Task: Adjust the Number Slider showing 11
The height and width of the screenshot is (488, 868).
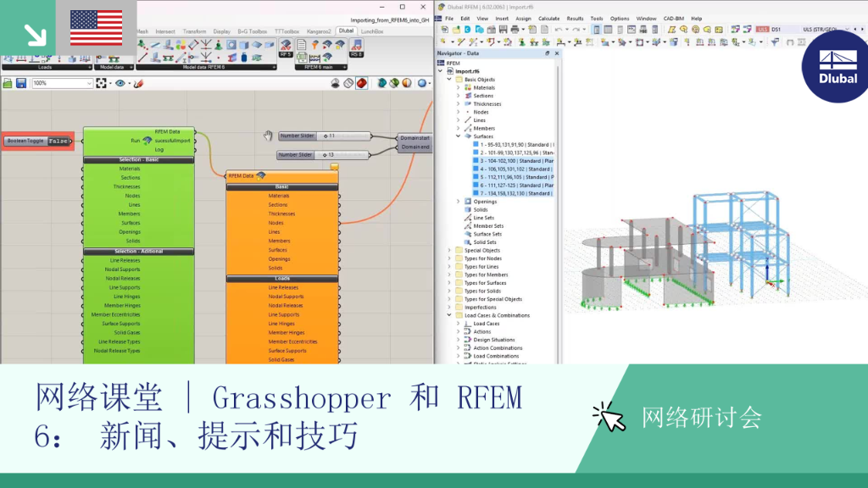Action: tap(325, 136)
